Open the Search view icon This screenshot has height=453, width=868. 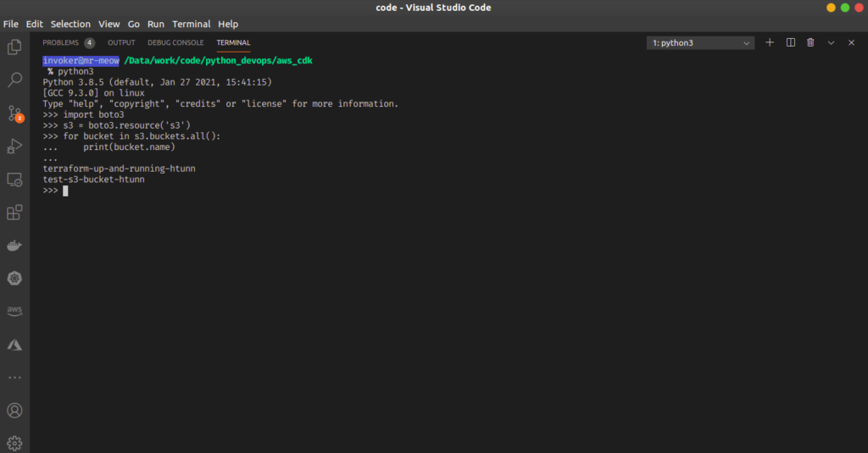14,80
